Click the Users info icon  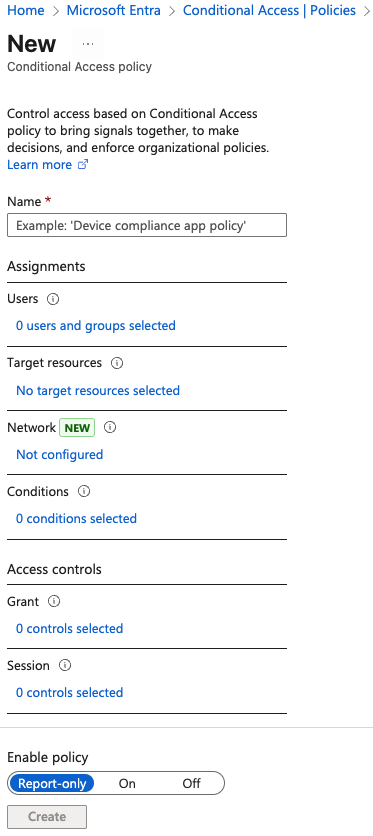(53, 299)
